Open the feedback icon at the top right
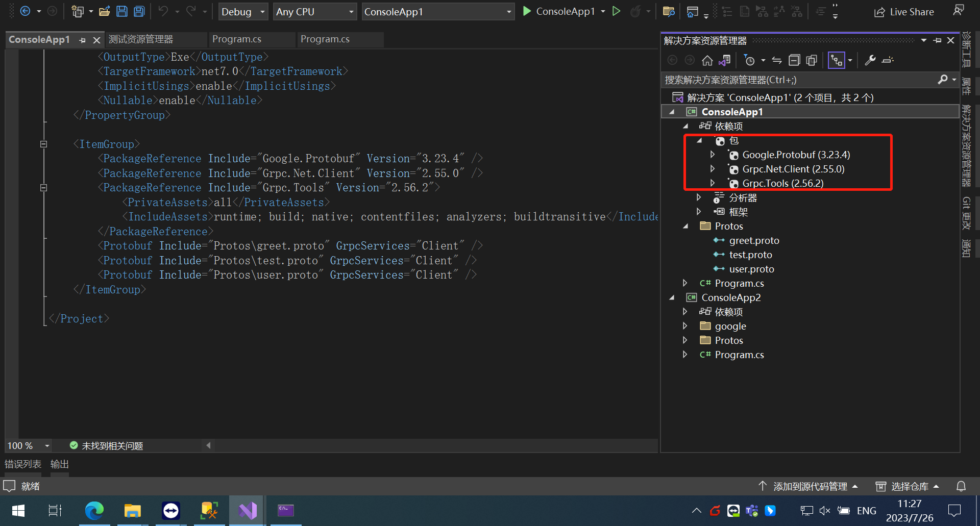 pyautogui.click(x=959, y=10)
